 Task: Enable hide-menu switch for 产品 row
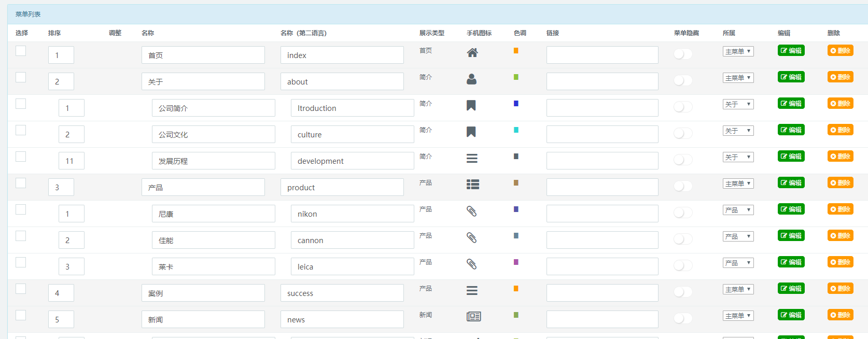[682, 187]
